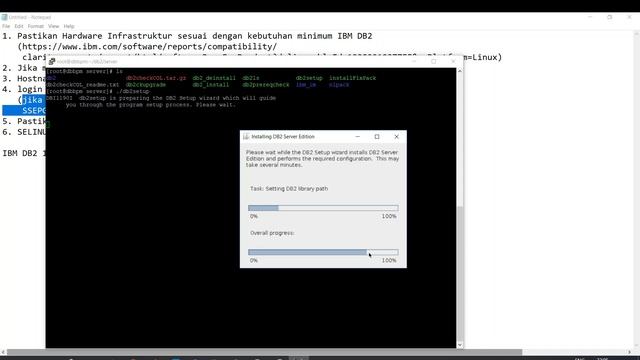Screen dimensions: 640x360
Task: Click 'db2prereqcheck' in terminal listing
Action: click(266, 85)
